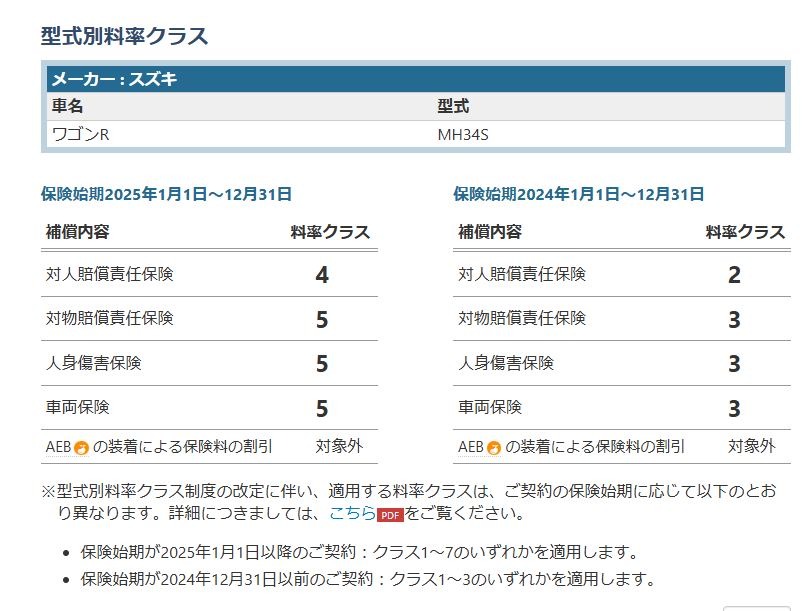Image resolution: width=807 pixels, height=611 pixels.
Task: Click the 2025年1月1日以降 クラス1～7 bullet
Action: pyautogui.click(x=359, y=552)
